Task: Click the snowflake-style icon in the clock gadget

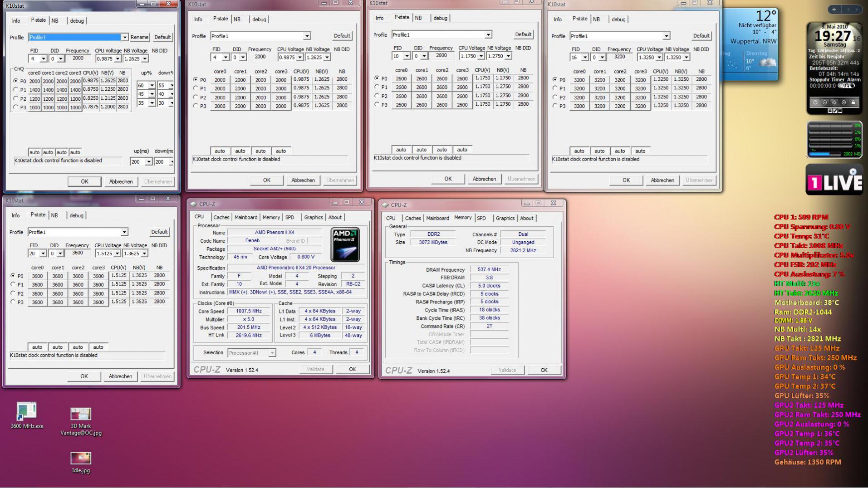Action: point(834,102)
